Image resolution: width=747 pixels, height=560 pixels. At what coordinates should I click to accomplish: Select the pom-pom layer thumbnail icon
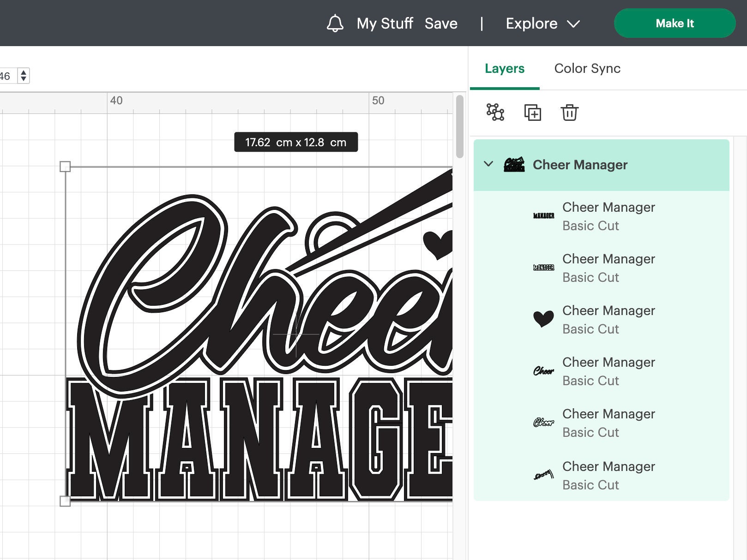pyautogui.click(x=544, y=474)
